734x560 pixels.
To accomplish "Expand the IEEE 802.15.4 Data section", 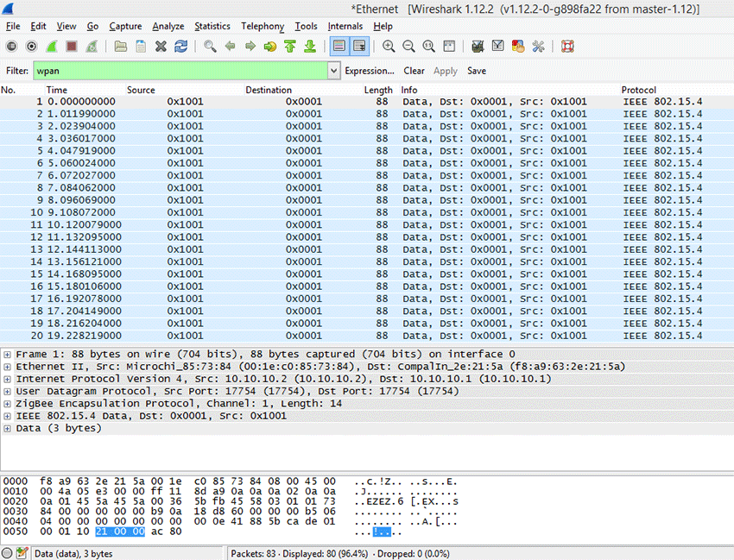I will 7,416.
